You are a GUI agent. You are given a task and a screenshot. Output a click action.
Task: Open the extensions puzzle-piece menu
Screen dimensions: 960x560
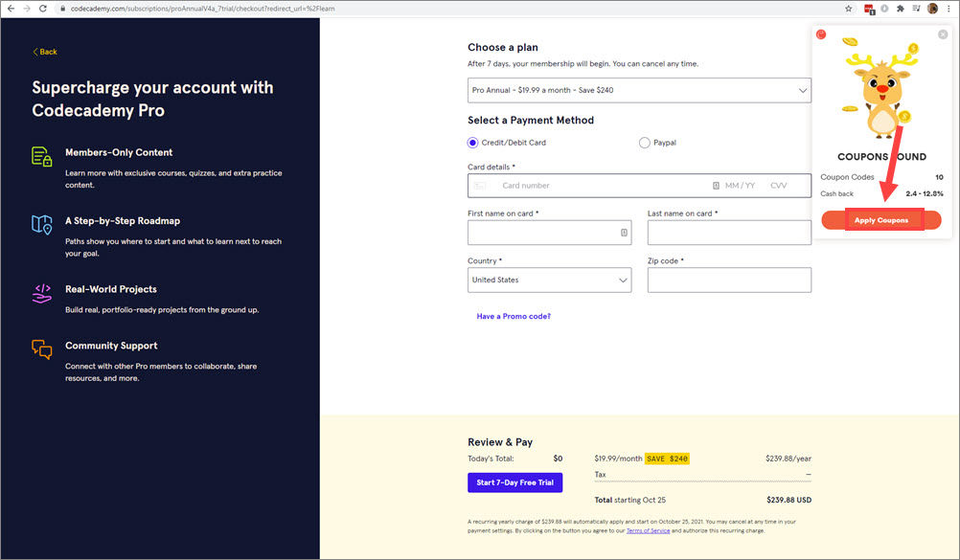tap(901, 9)
